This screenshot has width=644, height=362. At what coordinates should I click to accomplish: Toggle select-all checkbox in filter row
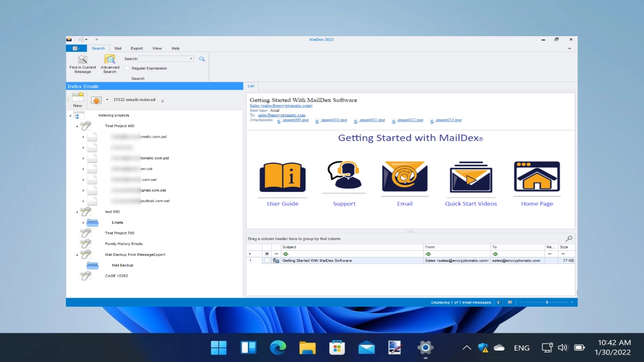point(267,254)
